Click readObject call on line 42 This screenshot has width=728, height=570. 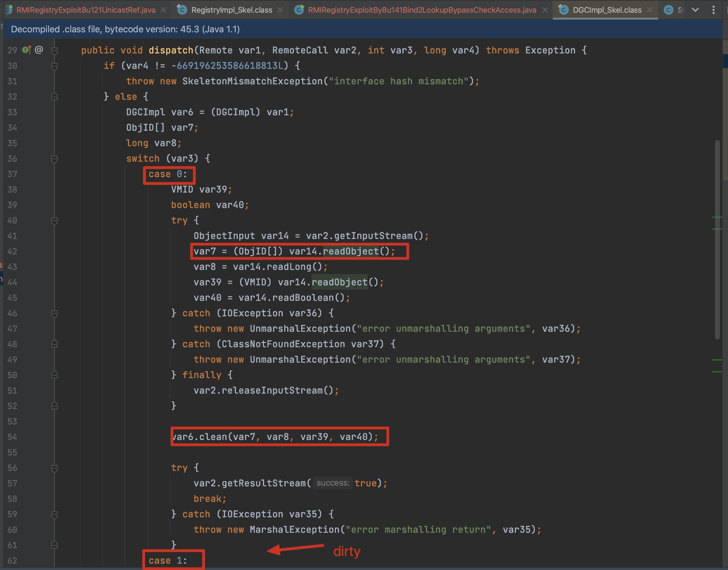pos(351,251)
